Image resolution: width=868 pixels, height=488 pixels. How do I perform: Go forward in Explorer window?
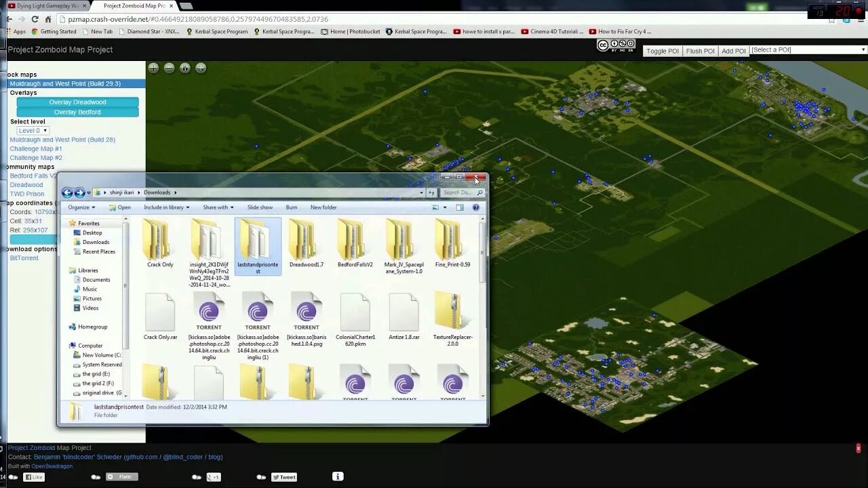79,192
